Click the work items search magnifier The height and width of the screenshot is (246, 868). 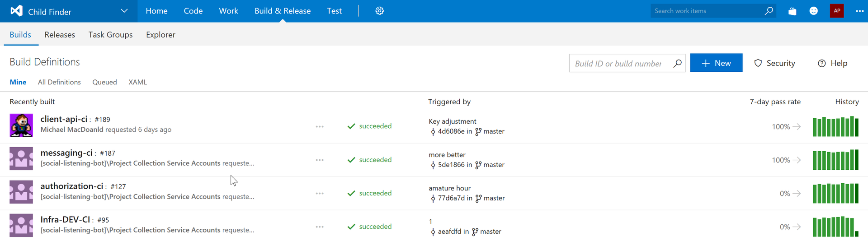click(769, 11)
